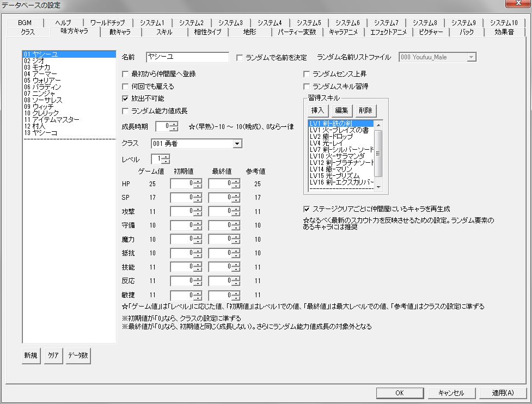Screen dimensions: 532x404
Task: Click the 名前 text field
Action: pyautogui.click(x=188, y=57)
